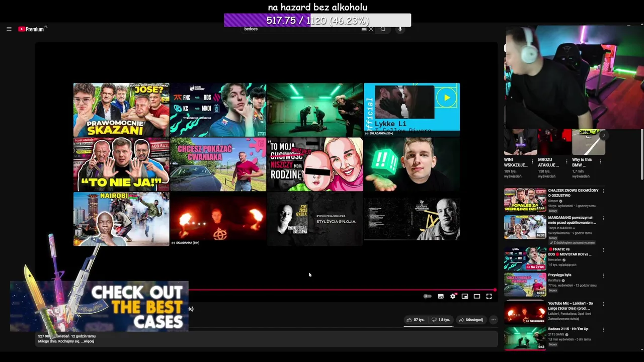Open options for YouTube Mix Laikike1
Image resolution: width=644 pixels, height=362 pixels.
pos(603,304)
